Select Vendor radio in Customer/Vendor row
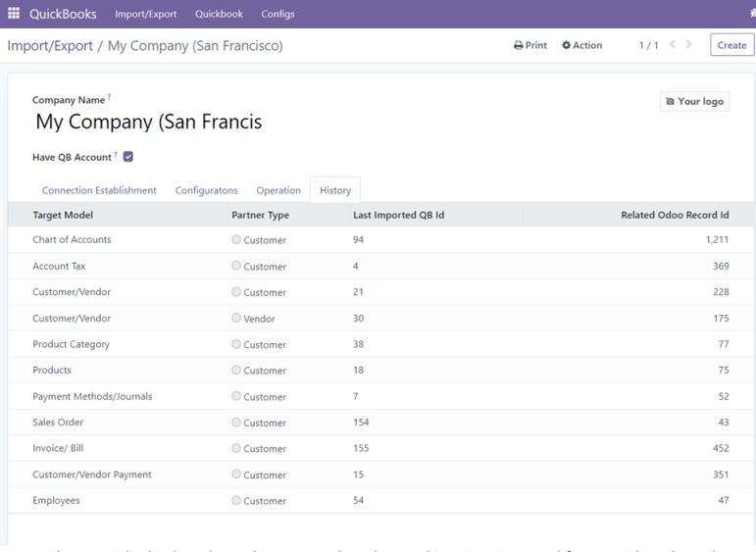Screen dimensions: 756x552 tap(235, 318)
